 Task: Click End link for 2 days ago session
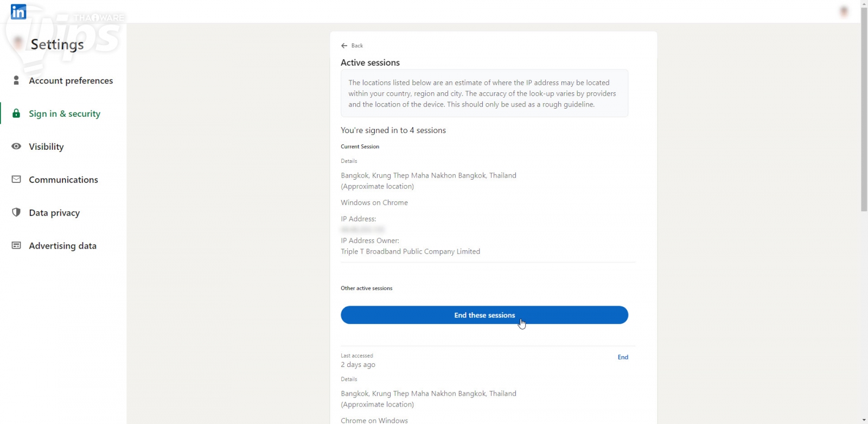pyautogui.click(x=623, y=357)
